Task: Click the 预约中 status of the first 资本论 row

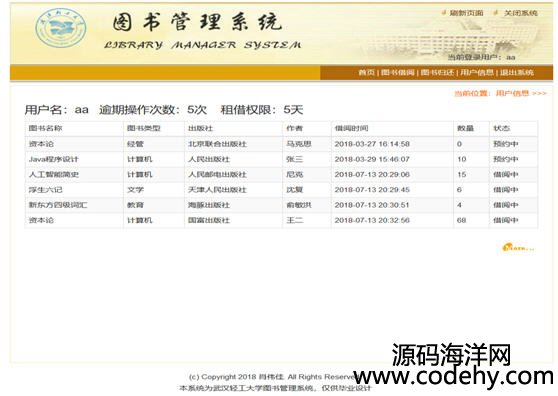Action: [x=506, y=144]
